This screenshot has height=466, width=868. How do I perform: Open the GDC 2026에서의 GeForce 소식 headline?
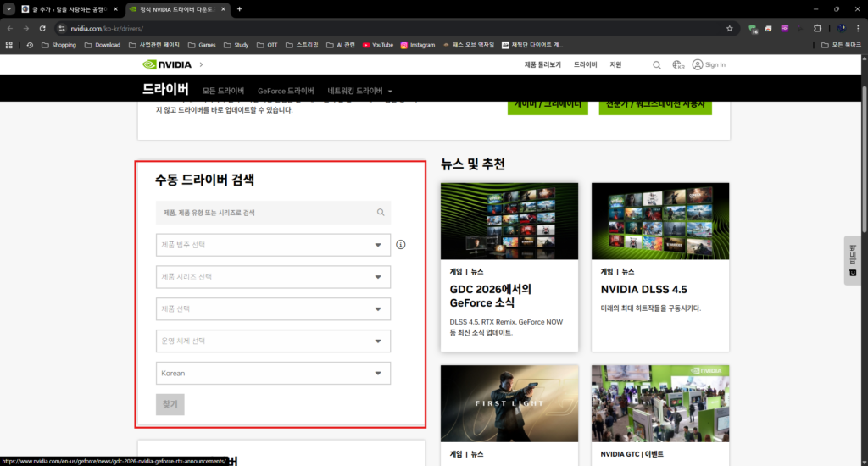(x=491, y=296)
